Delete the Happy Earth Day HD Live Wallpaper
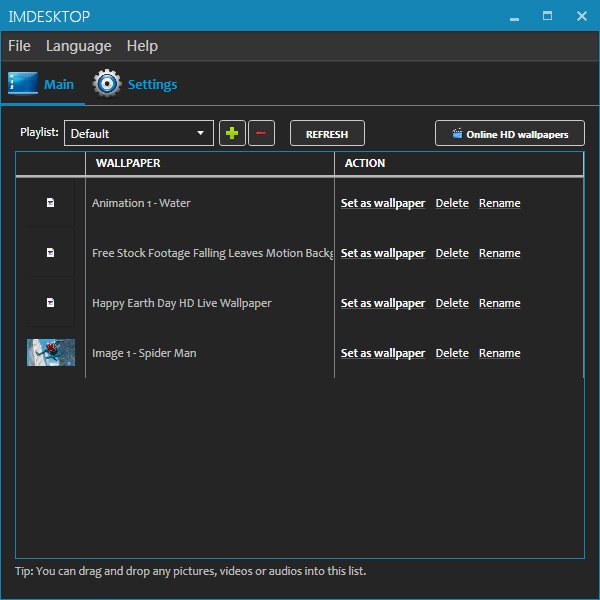The height and width of the screenshot is (600, 600). tap(452, 303)
